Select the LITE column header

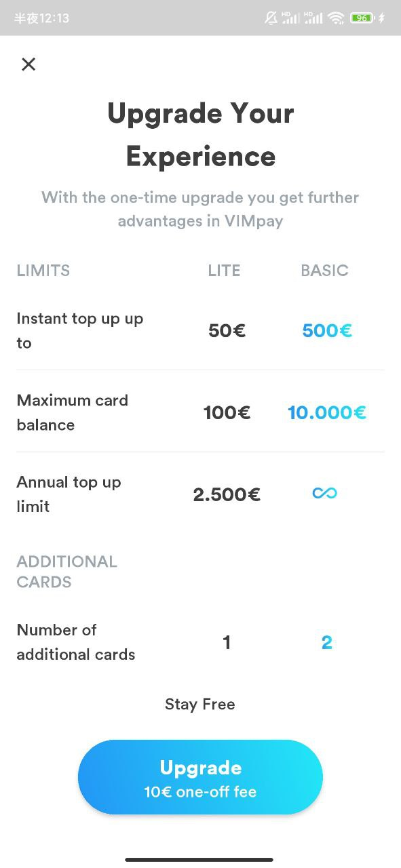click(224, 271)
